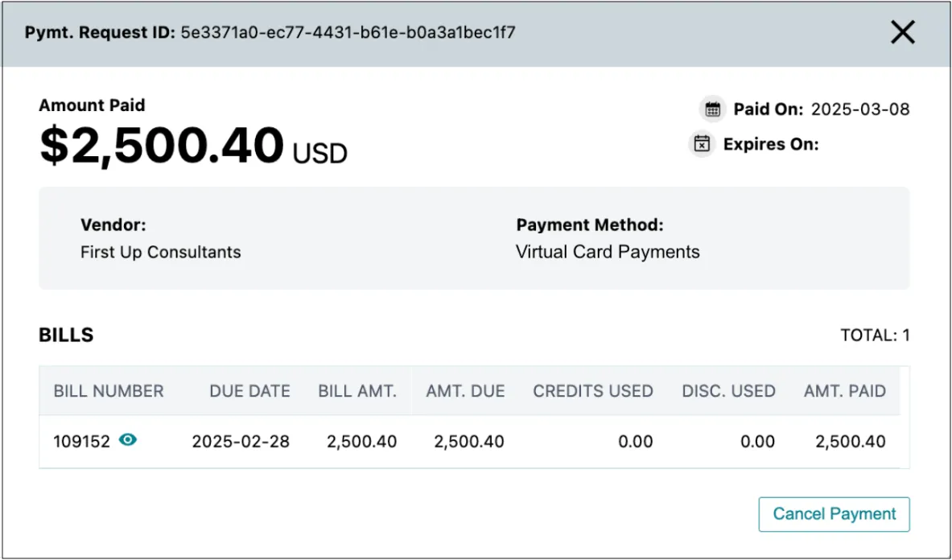Click the BILLS section heading
This screenshot has width=952, height=560.
[66, 335]
